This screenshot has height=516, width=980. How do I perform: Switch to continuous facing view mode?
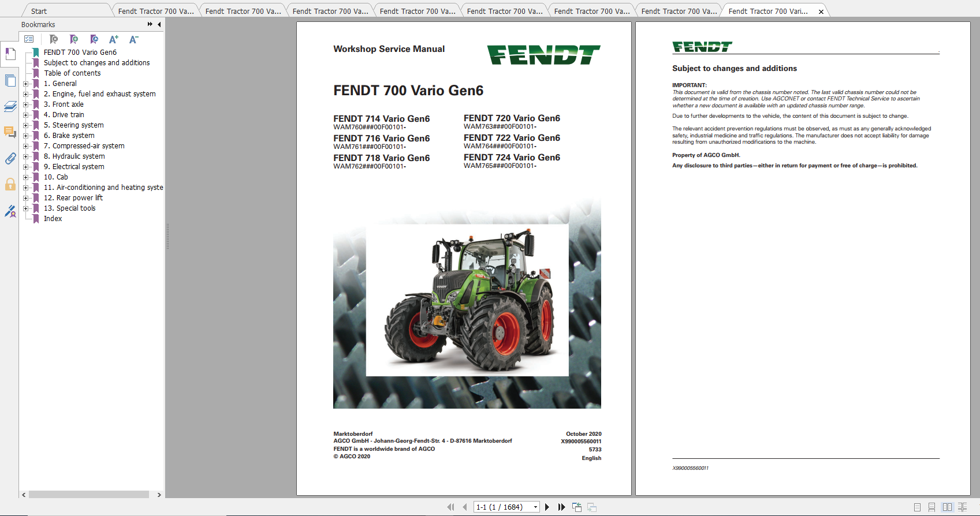click(962, 507)
